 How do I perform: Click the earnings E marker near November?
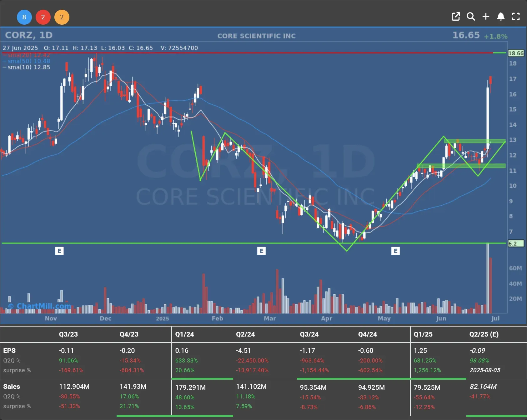point(59,251)
